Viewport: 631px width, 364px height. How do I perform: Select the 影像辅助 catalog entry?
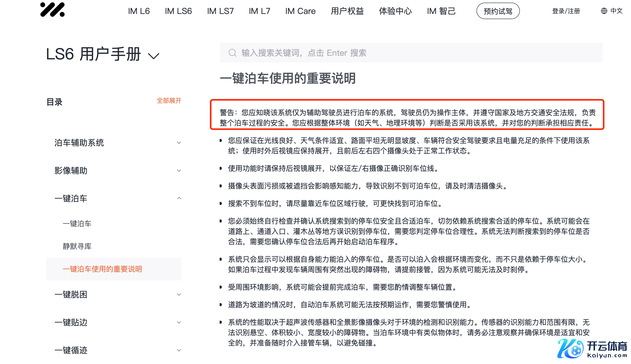pos(71,170)
